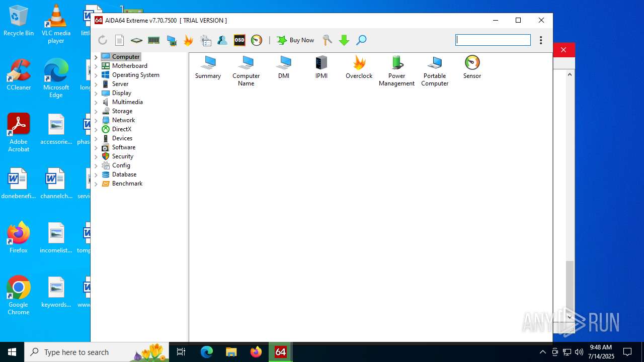This screenshot has width=644, height=362.
Task: Open the Overclock page icon
Action: point(359,67)
